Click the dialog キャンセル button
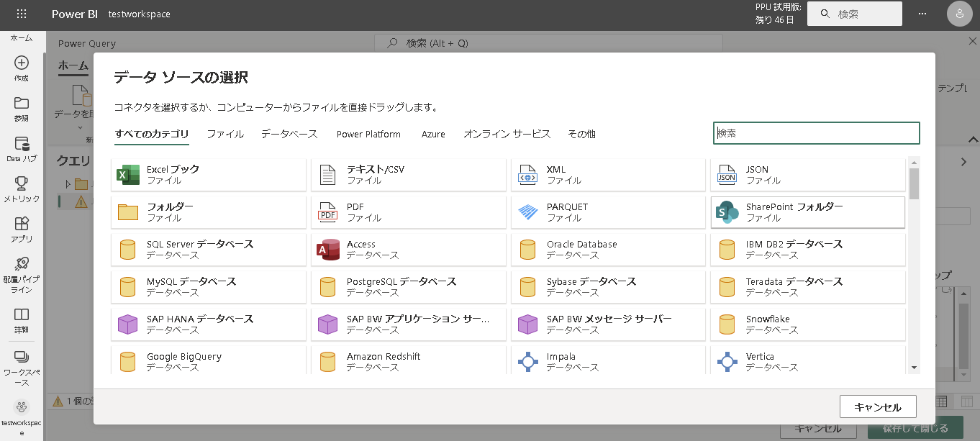This screenshot has width=980, height=441. pyautogui.click(x=878, y=406)
